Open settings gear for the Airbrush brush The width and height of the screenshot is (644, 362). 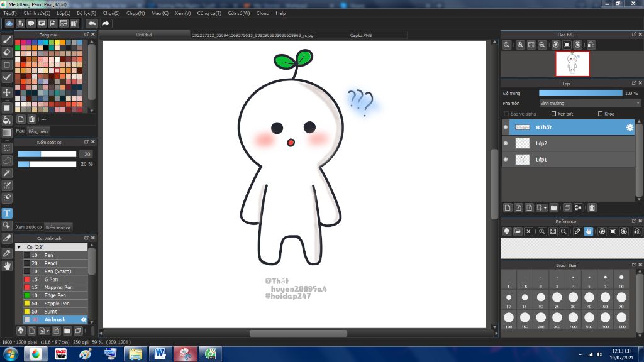(x=84, y=319)
